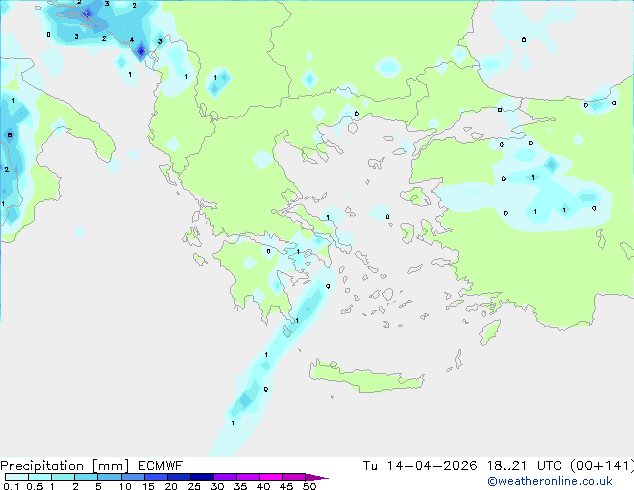The height and width of the screenshot is (490, 634).
Task: Click the 20–25 mm legend swatch
Action: (179, 477)
